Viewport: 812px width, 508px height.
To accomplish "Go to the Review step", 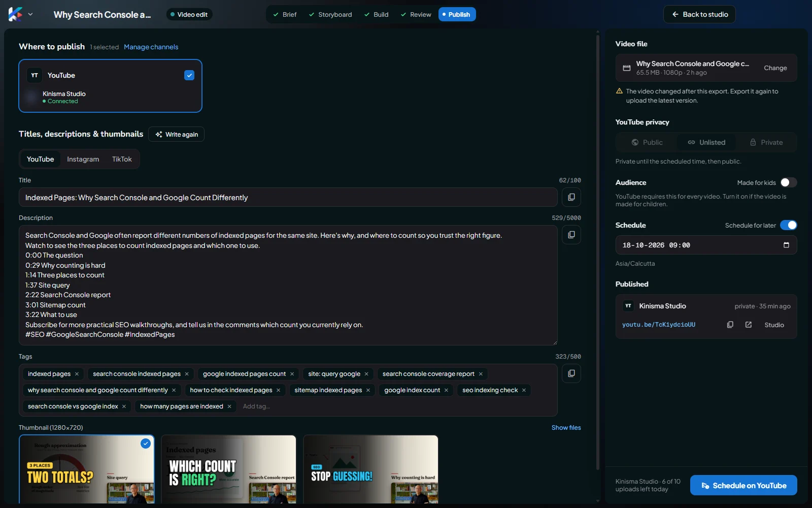I will pyautogui.click(x=416, y=14).
